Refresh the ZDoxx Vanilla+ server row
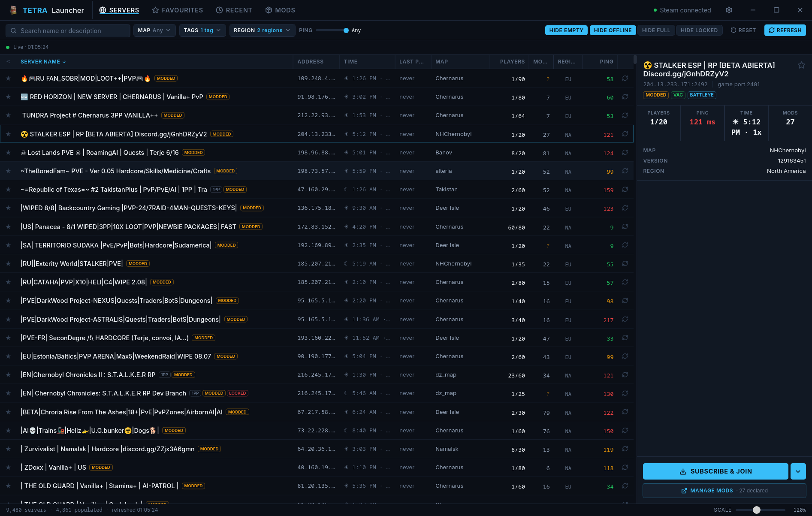 625,468
